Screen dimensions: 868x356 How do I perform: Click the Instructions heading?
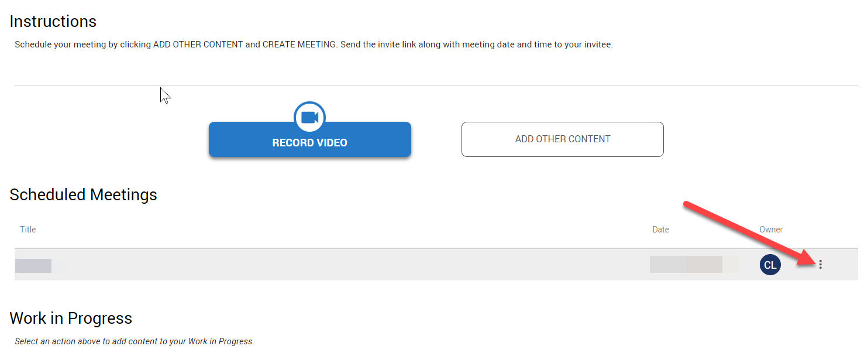pyautogui.click(x=53, y=22)
